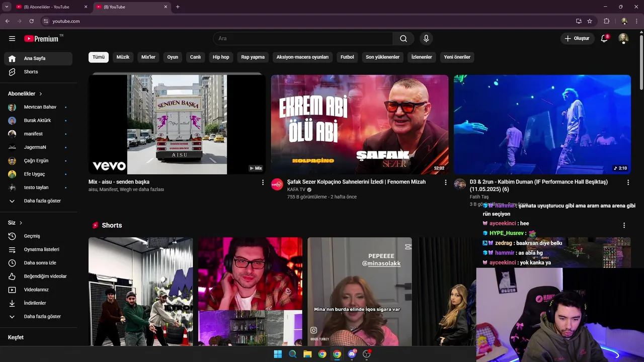
Task: Select Son yüklenenler chip
Action: coord(382,57)
